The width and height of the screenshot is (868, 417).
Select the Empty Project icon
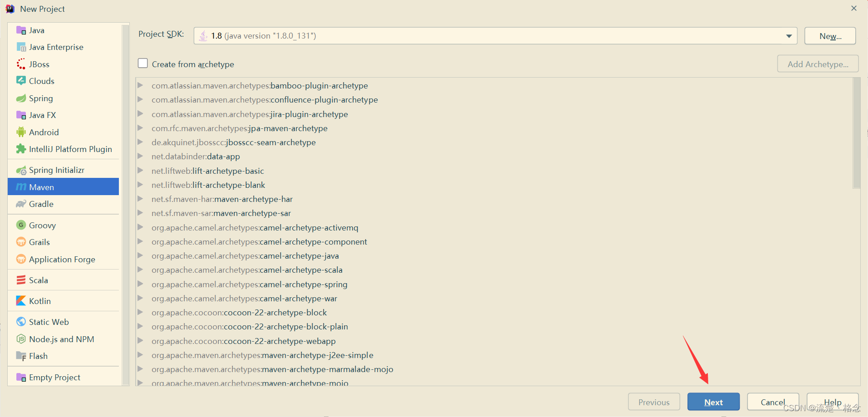(x=21, y=378)
